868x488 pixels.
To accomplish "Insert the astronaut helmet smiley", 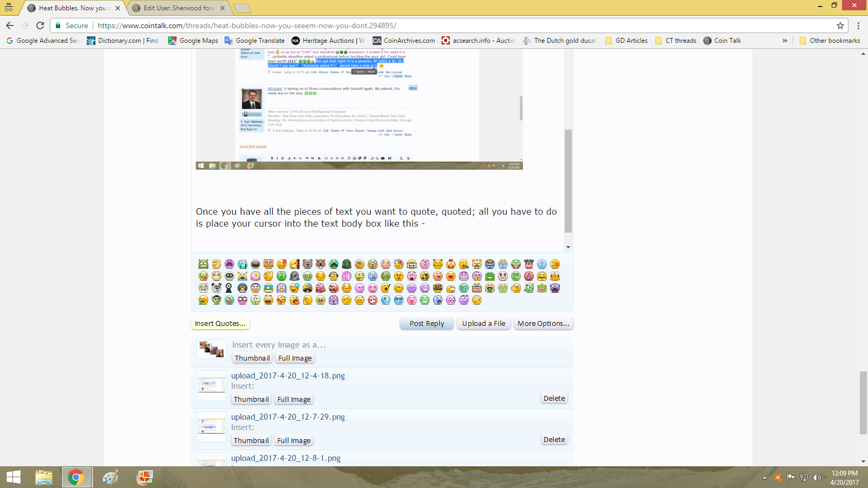I will 256,264.
